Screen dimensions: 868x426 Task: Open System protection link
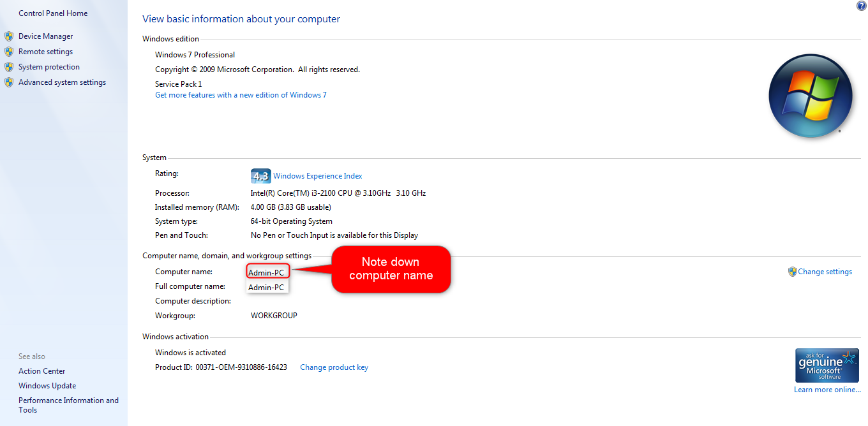tap(49, 67)
